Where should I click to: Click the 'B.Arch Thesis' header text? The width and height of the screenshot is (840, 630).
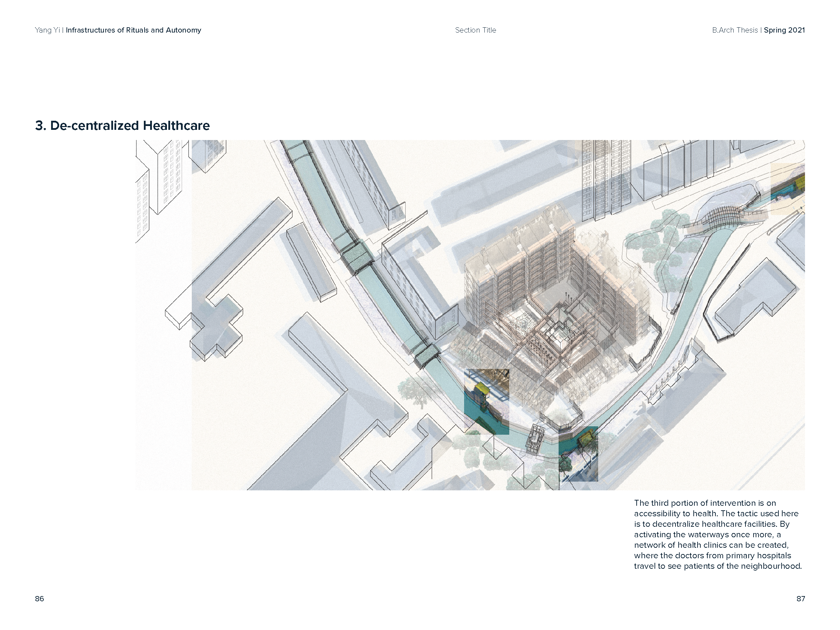(x=735, y=30)
